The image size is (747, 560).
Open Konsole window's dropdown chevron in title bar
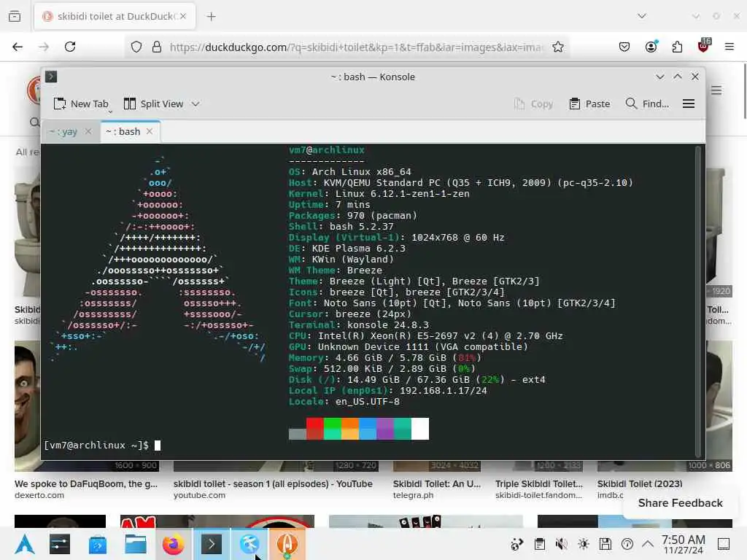click(x=659, y=77)
